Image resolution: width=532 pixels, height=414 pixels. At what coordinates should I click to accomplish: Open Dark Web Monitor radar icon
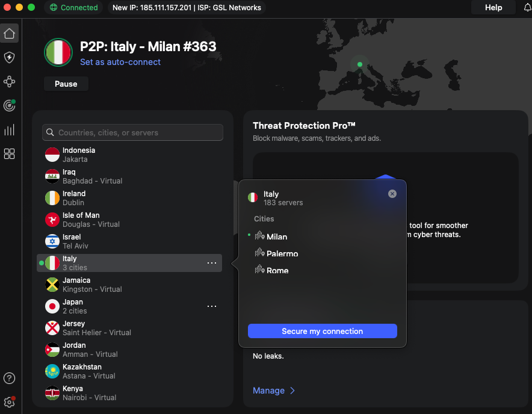click(x=9, y=105)
